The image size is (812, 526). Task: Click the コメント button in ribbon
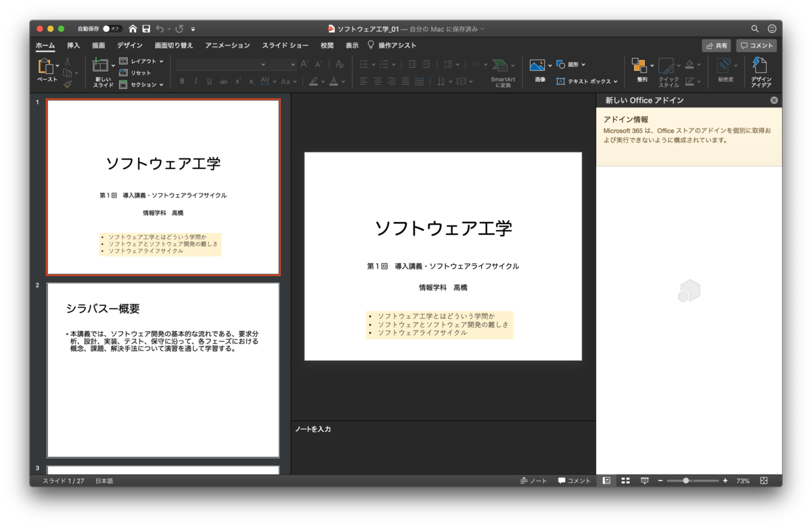pyautogui.click(x=757, y=45)
